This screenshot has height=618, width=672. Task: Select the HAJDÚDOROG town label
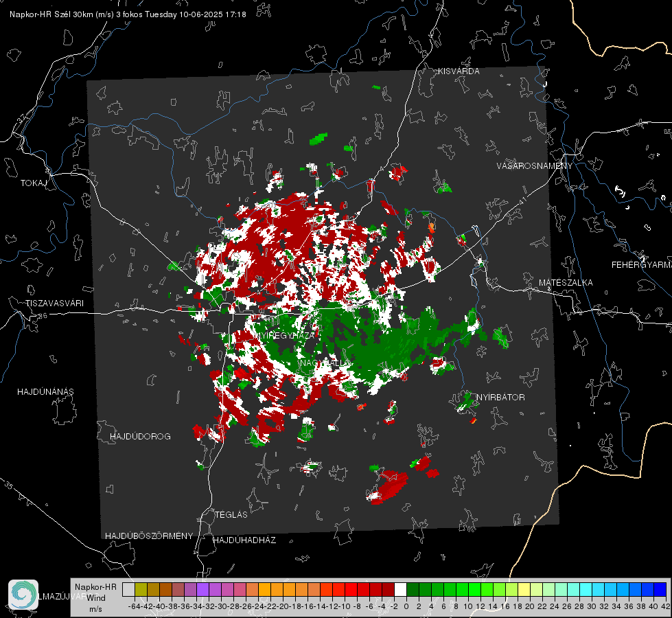[x=140, y=437]
